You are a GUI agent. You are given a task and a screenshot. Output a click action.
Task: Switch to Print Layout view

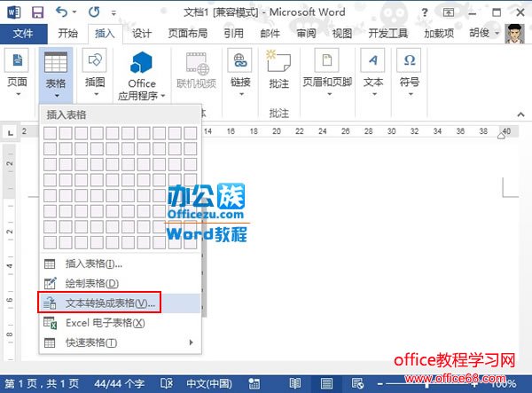click(x=326, y=384)
